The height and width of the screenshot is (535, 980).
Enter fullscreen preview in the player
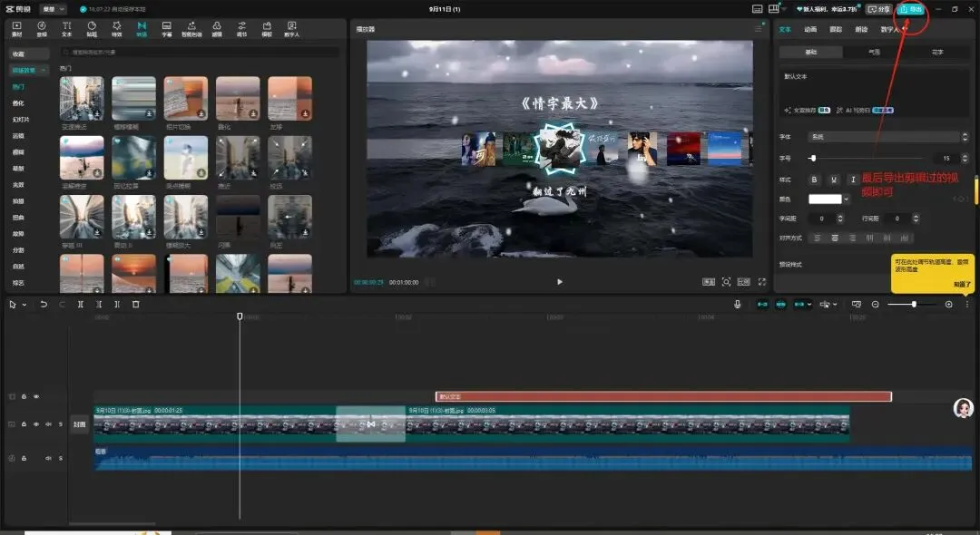pyautogui.click(x=762, y=282)
